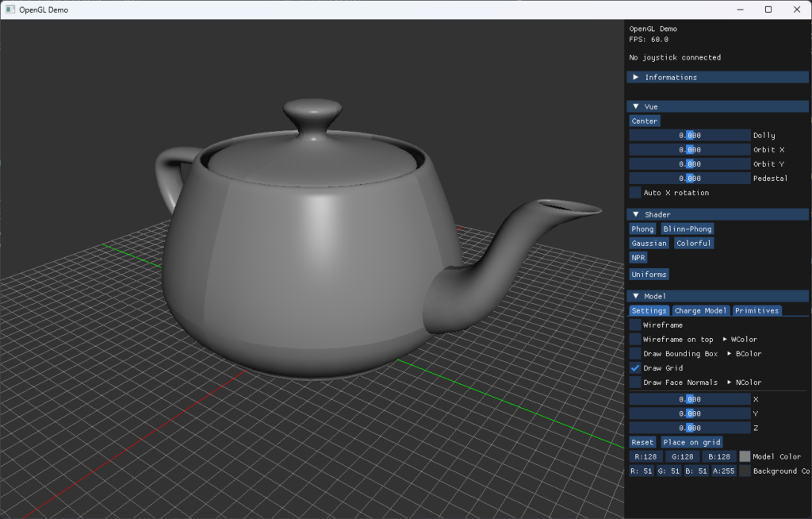Click the Pedestal slider
Viewport: 812px width, 519px height.
coord(690,179)
